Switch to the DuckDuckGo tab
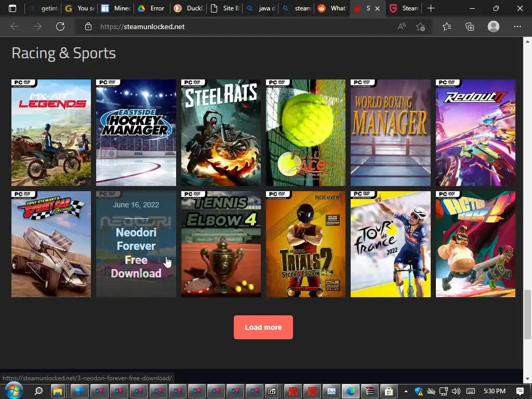 click(x=189, y=8)
